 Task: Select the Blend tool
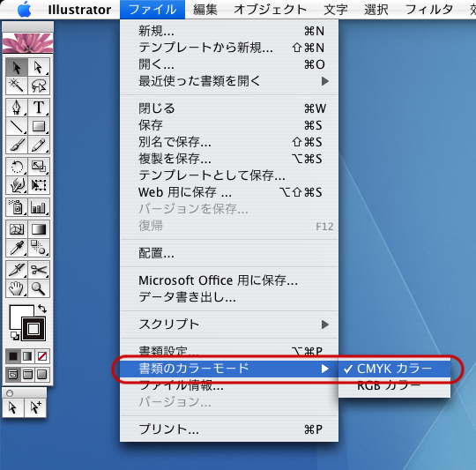point(39,248)
